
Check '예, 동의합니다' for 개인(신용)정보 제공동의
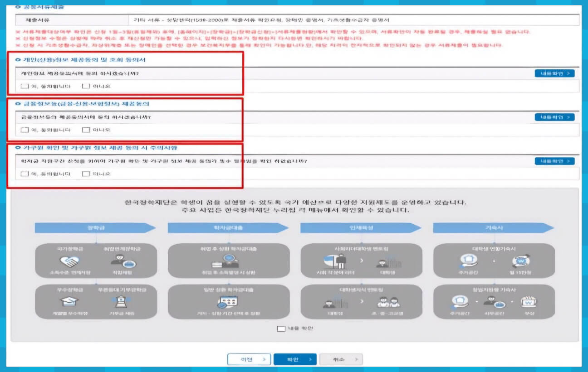click(25, 86)
